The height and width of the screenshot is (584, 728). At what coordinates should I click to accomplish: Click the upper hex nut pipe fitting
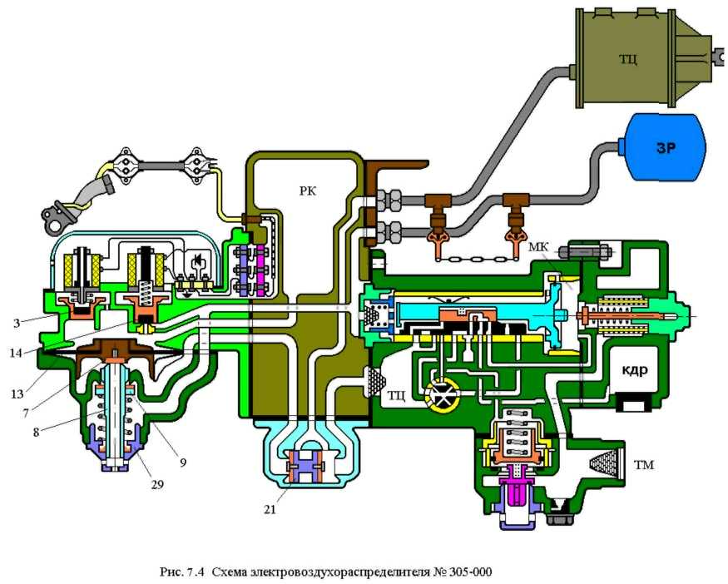point(389,200)
